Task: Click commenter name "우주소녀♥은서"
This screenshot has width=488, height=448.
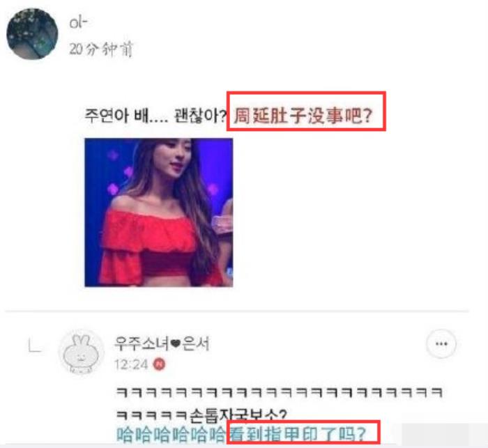Action: click(x=162, y=343)
